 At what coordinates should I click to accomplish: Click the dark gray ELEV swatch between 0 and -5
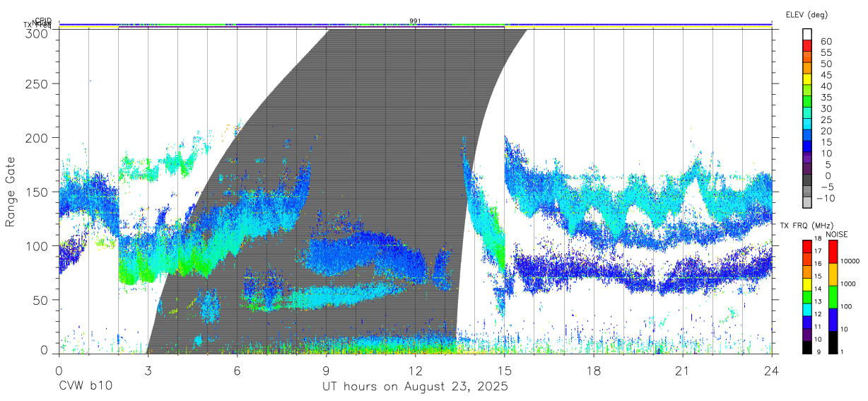coord(807,180)
